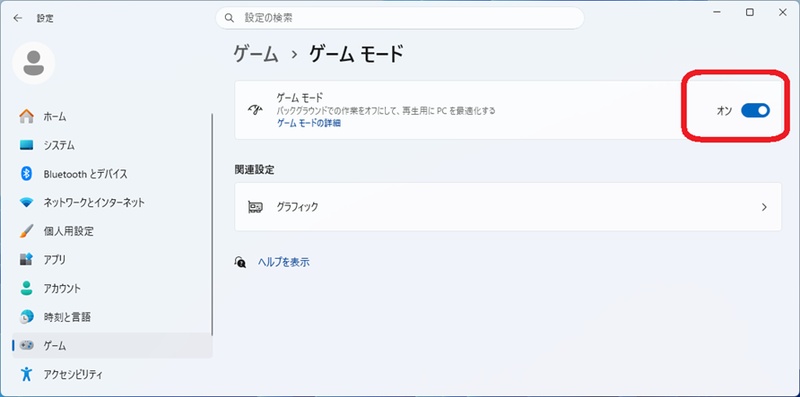Click the Accounts person icon

point(27,288)
